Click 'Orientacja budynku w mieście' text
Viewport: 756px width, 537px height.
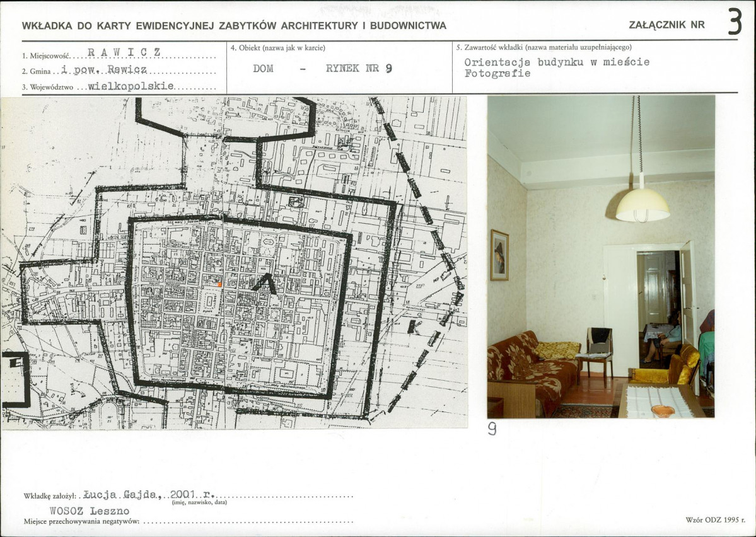557,62
